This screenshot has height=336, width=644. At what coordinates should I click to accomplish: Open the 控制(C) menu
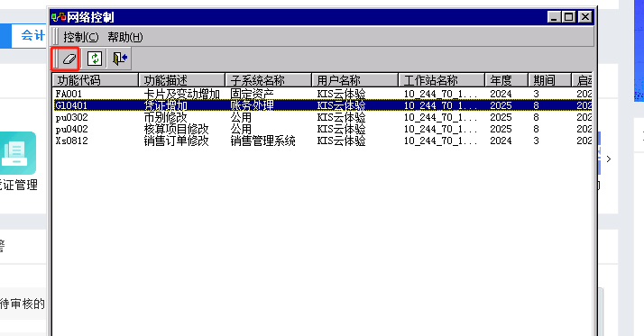81,37
